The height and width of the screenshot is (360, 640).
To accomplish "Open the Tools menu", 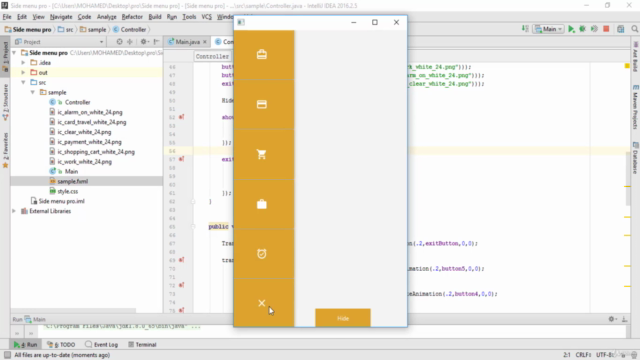I will 189,17.
